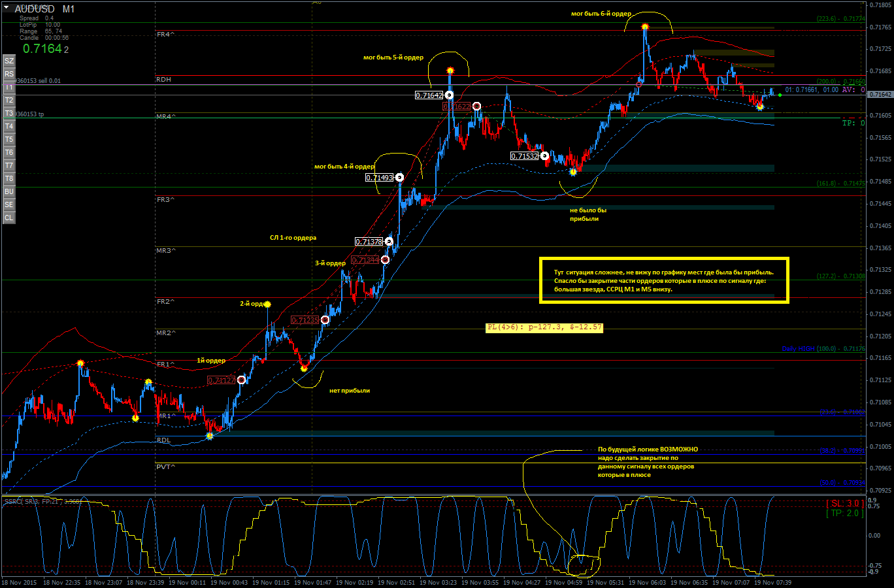The height and width of the screenshot is (588, 894).
Task: Click the PVT^ pivot level label
Action: (x=165, y=466)
